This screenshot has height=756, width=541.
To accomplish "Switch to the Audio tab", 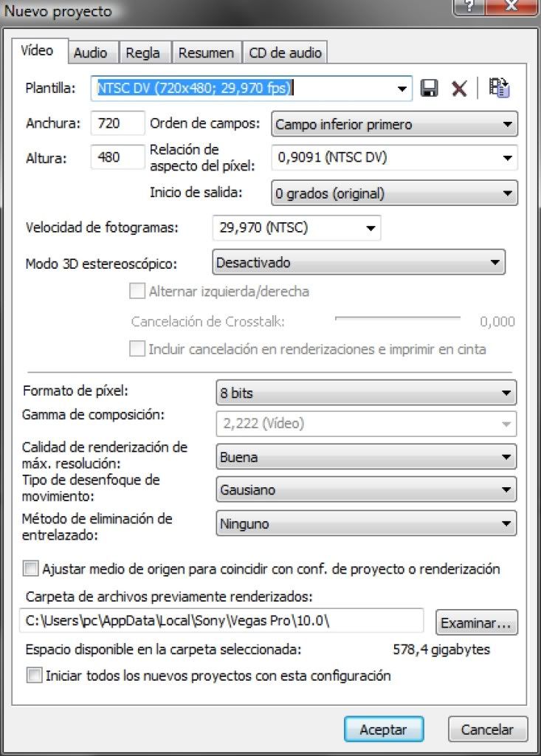I will (x=91, y=52).
